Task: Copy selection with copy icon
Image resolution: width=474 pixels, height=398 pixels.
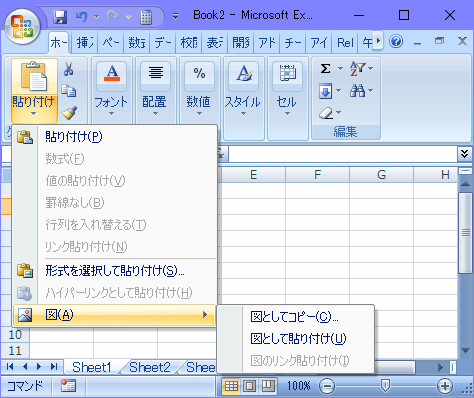Action: point(69,91)
